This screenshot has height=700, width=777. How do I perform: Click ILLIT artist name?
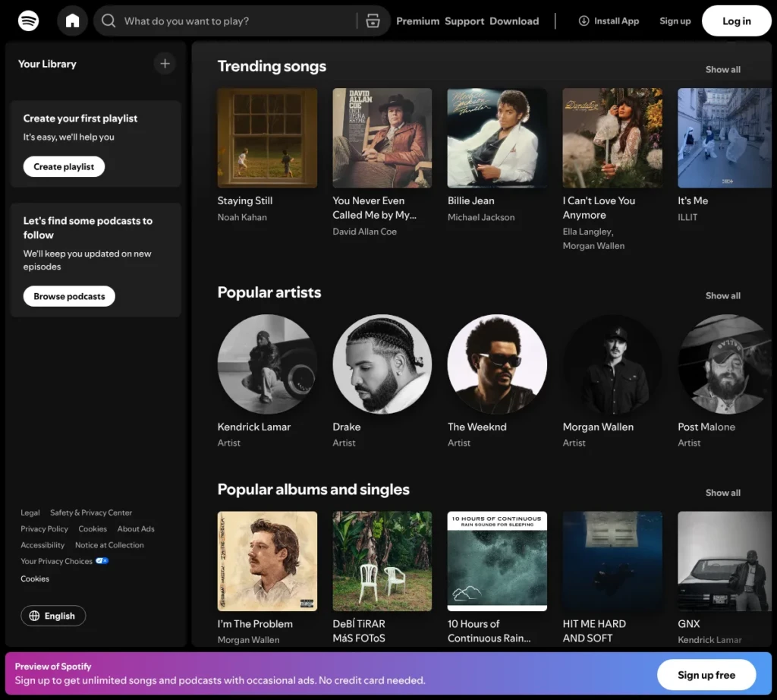(687, 217)
